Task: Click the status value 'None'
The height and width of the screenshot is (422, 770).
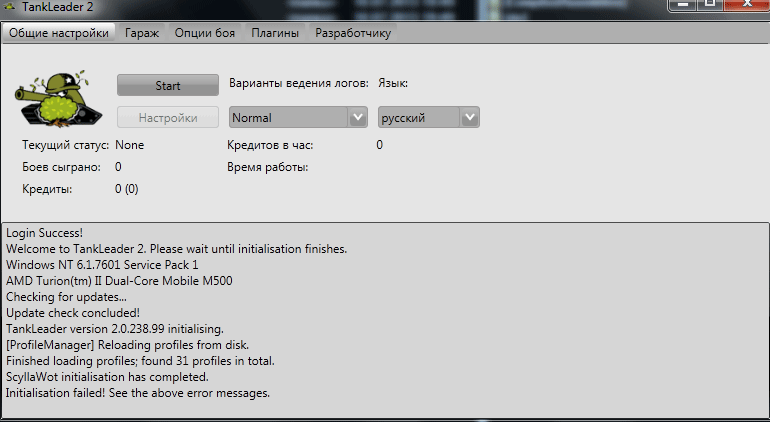Action: tap(130, 145)
